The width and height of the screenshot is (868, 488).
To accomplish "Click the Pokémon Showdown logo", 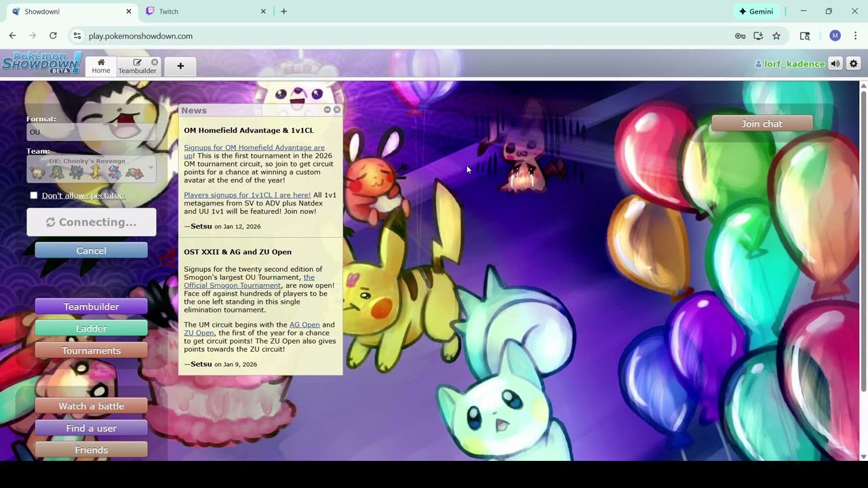I will [41, 63].
